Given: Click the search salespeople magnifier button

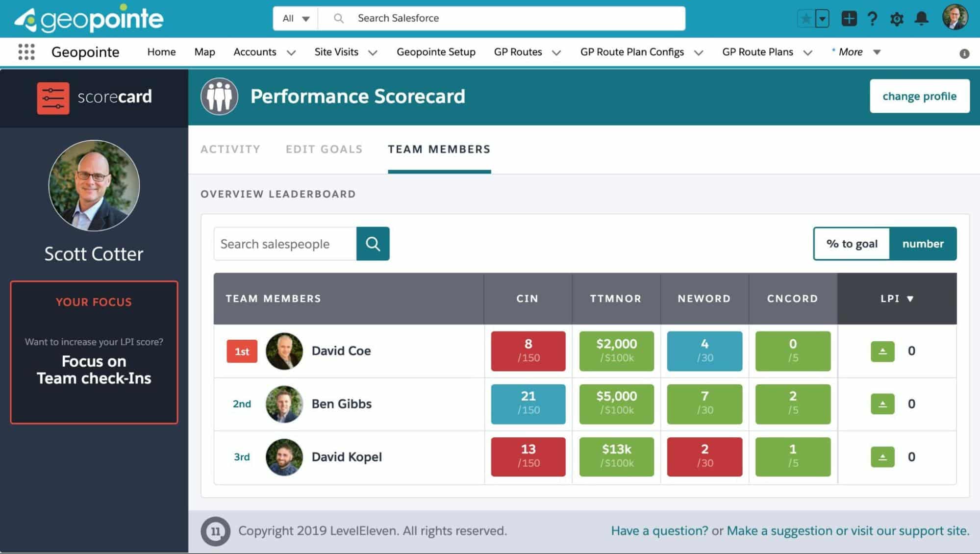Looking at the screenshot, I should tap(373, 244).
